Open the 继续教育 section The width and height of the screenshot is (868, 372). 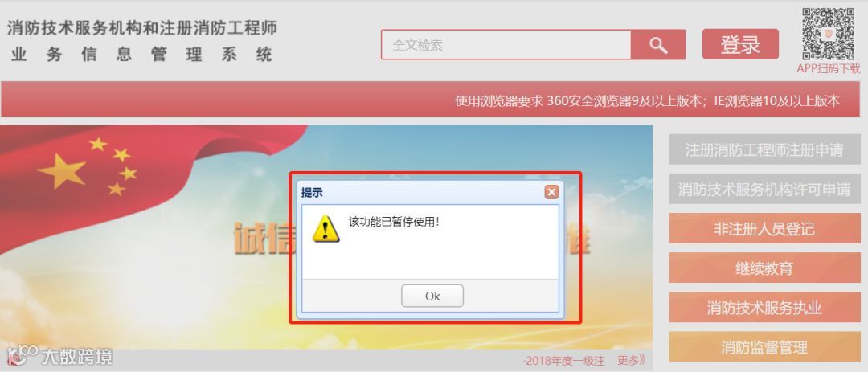click(764, 268)
